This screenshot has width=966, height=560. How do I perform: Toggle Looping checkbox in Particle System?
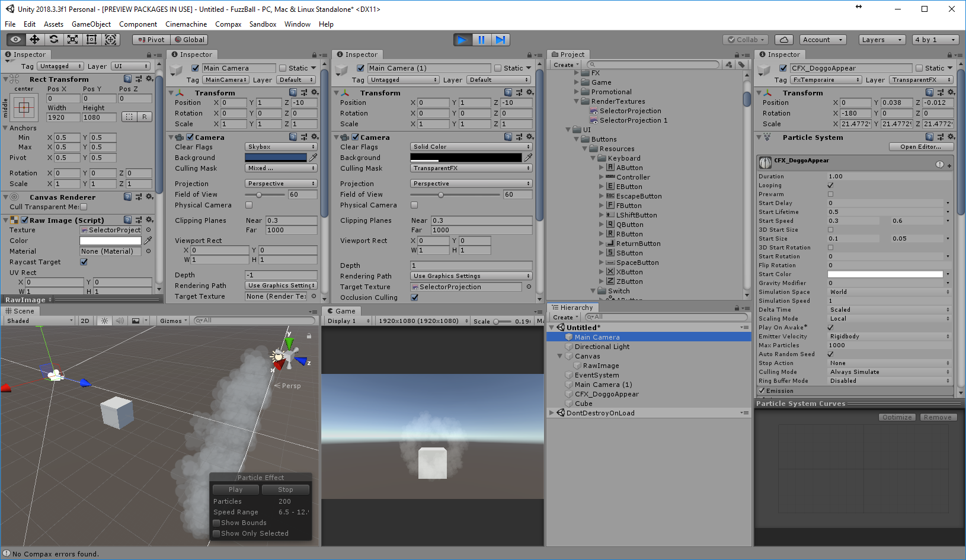[x=830, y=185]
